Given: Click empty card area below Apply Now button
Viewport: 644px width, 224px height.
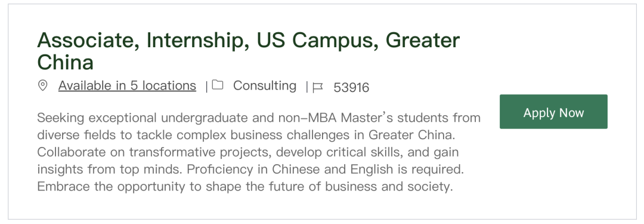Looking at the screenshot, I should coord(553,173).
